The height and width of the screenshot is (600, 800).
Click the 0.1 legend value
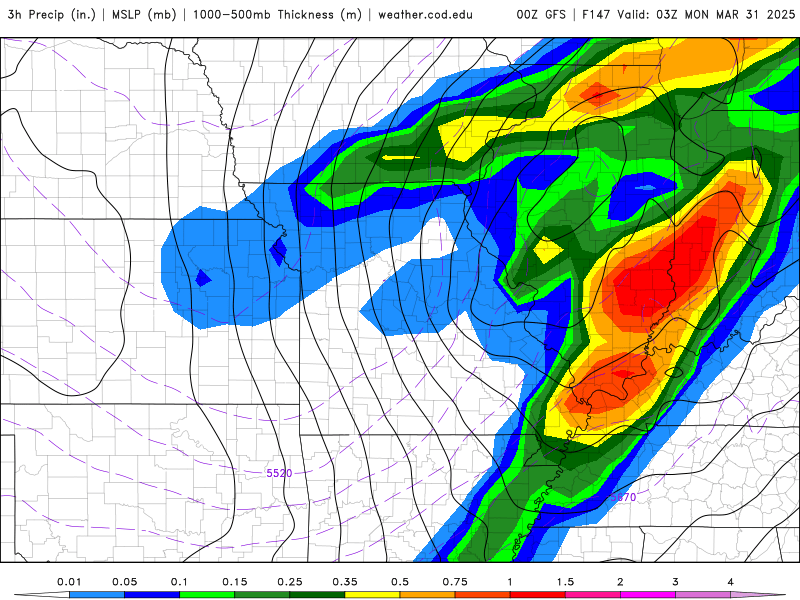(179, 582)
